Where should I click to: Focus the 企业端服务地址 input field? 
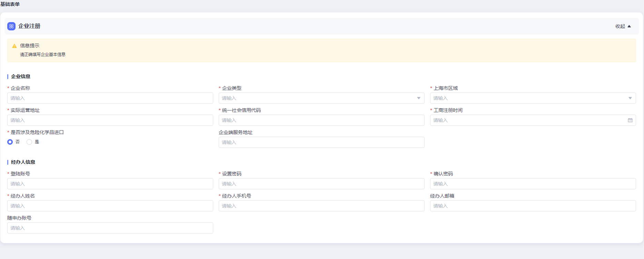(x=321, y=142)
